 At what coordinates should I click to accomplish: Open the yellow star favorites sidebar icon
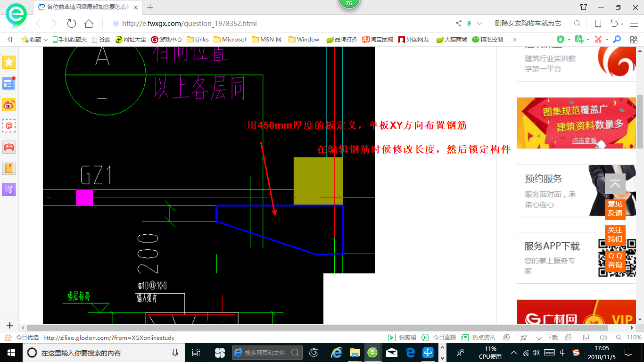[x=9, y=62]
